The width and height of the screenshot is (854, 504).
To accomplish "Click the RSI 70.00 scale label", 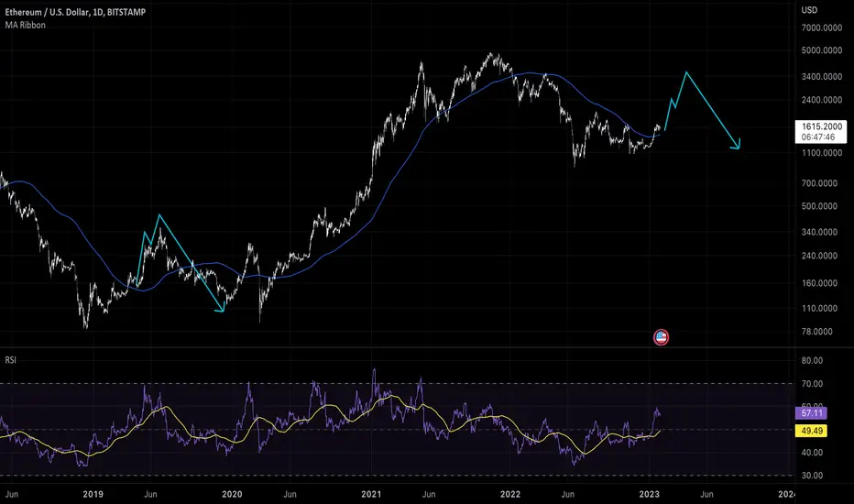I will coord(812,384).
